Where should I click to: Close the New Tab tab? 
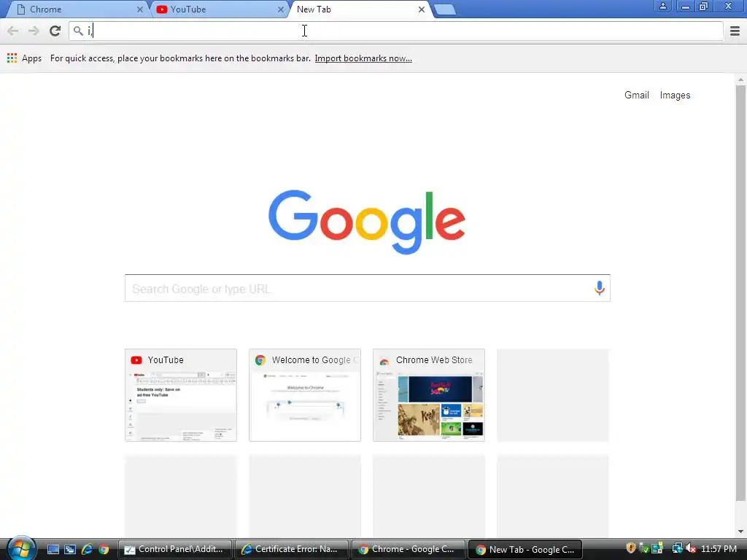pyautogui.click(x=421, y=9)
